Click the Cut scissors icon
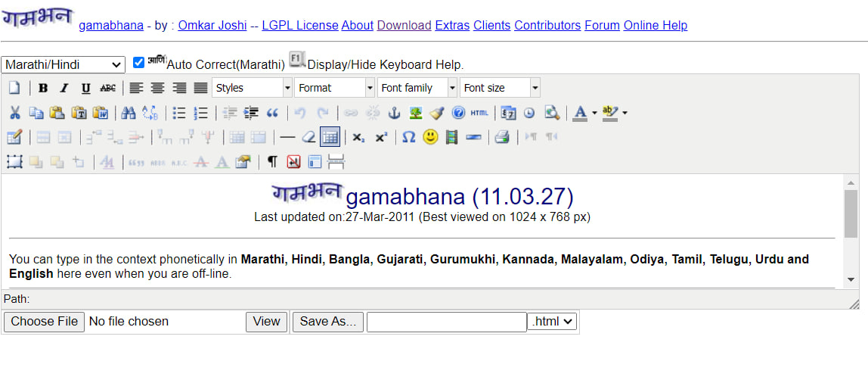The image size is (868, 380). point(14,113)
